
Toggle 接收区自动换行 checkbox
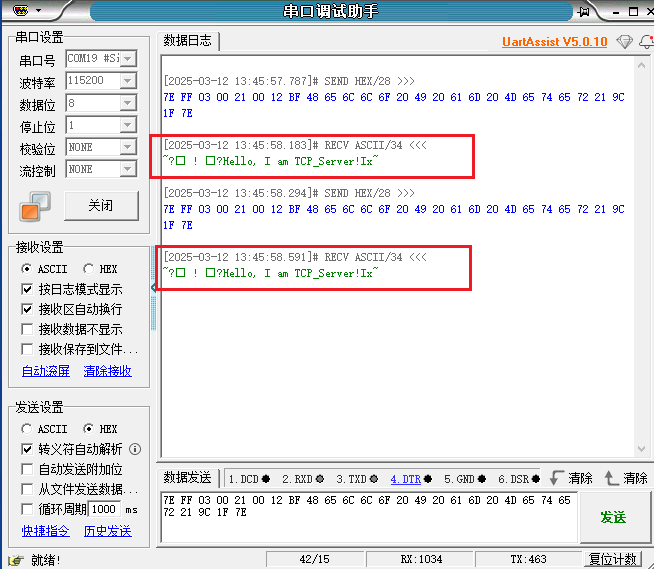(x=27, y=309)
